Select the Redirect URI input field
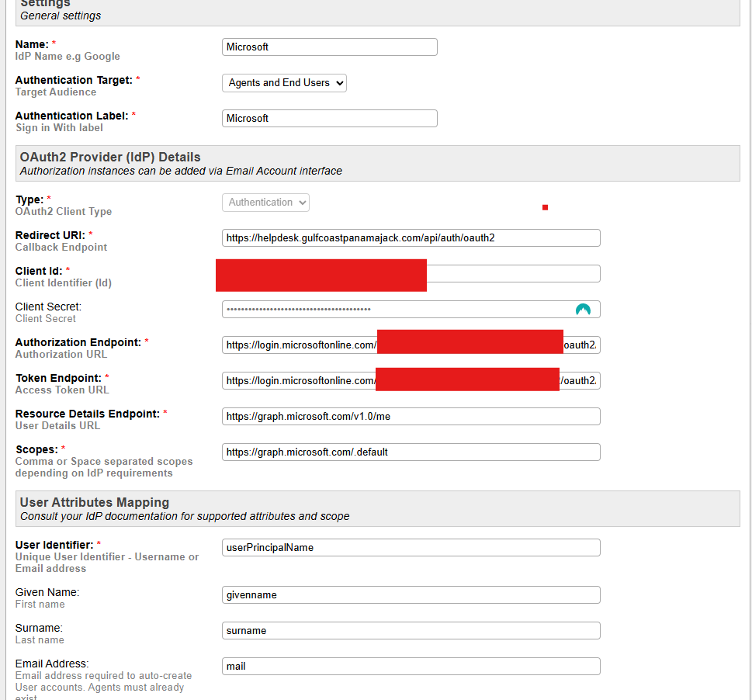Screen dimensions: 752x700 (x=411, y=237)
